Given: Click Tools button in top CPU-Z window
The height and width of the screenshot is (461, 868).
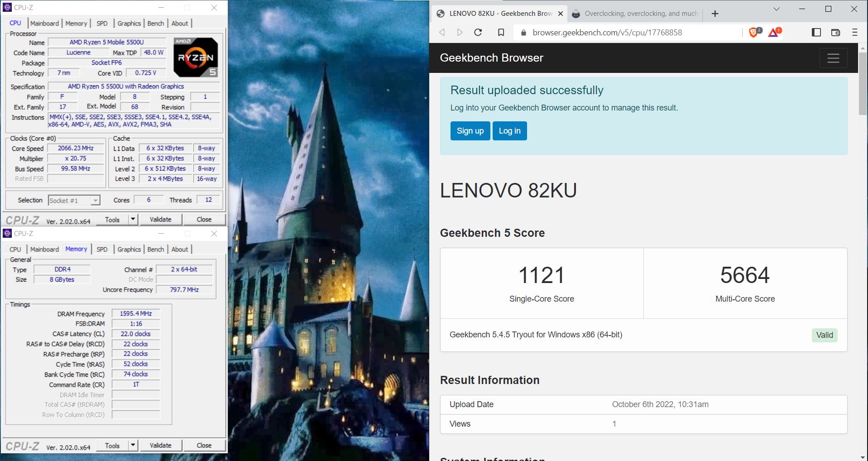Looking at the screenshot, I should (112, 220).
